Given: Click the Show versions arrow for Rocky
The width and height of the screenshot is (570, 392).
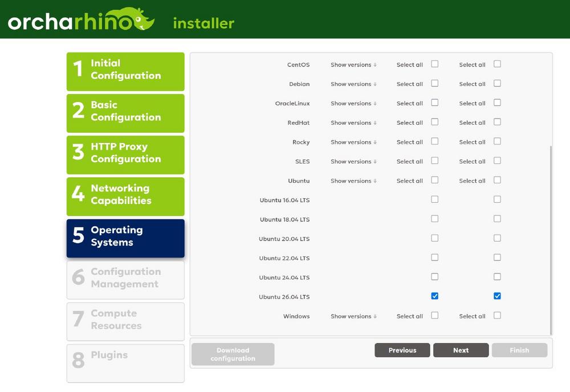Looking at the screenshot, I should point(375,142).
